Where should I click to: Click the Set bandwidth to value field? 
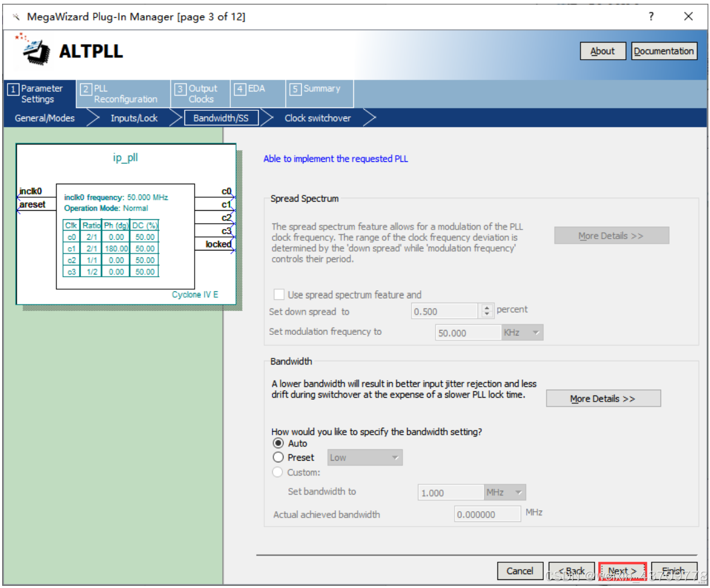451,492
